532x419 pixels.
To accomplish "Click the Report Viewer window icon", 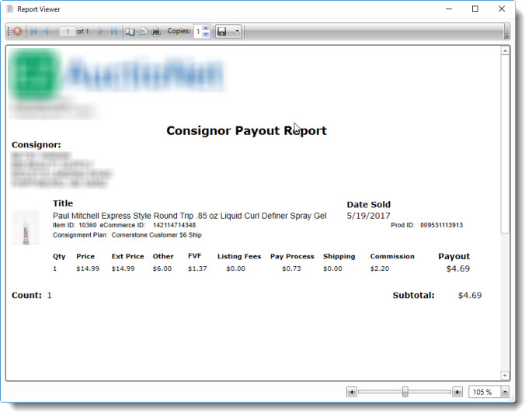I will coord(10,9).
